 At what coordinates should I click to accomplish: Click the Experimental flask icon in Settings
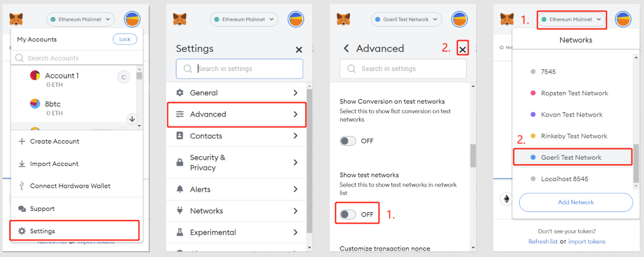pos(180,232)
